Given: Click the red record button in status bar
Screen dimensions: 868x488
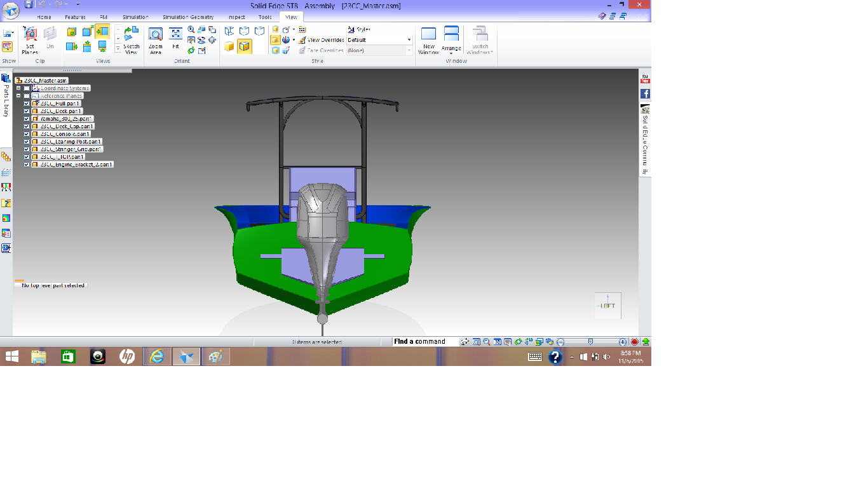Looking at the screenshot, I should [x=634, y=342].
